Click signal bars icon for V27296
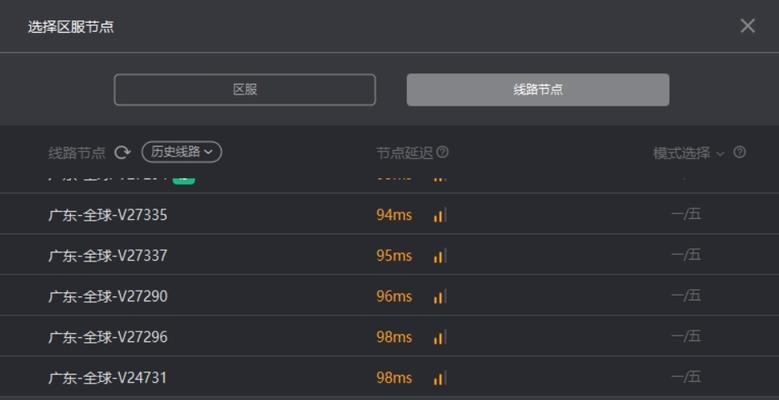Image resolution: width=779 pixels, height=400 pixels. (x=440, y=337)
